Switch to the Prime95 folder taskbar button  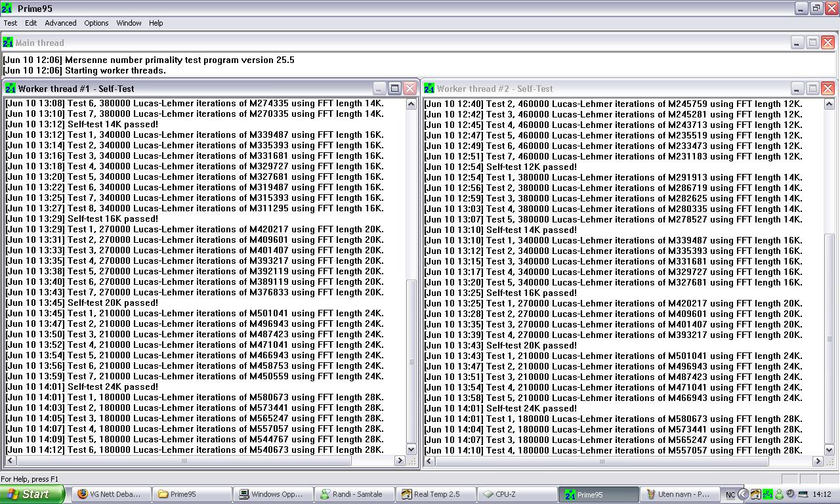tap(194, 494)
